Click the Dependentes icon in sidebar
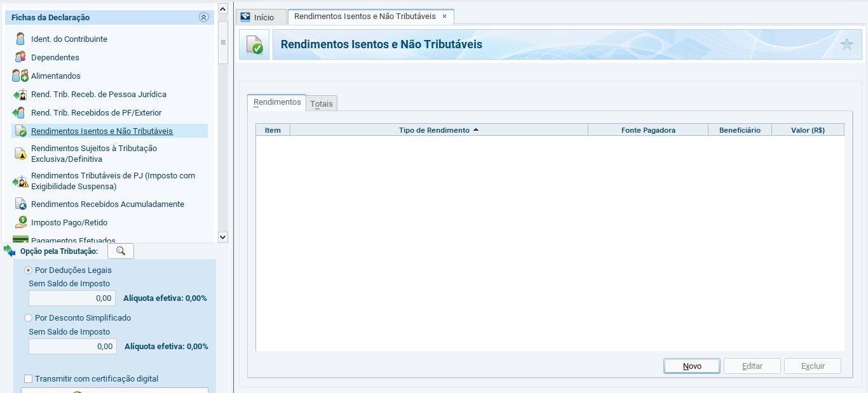This screenshot has height=393, width=868. click(x=20, y=57)
